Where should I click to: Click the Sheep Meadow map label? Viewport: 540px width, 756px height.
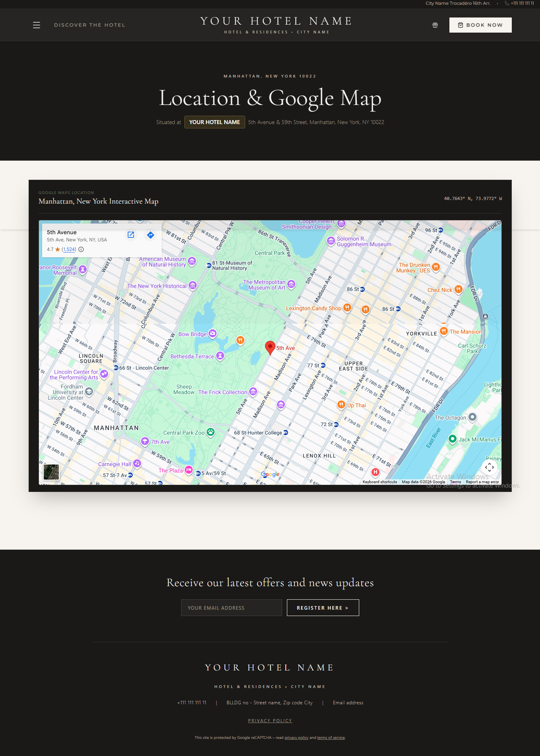pos(184,389)
